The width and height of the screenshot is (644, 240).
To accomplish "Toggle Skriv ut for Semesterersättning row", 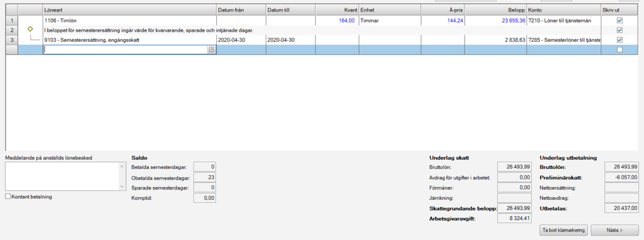I will click(x=619, y=40).
